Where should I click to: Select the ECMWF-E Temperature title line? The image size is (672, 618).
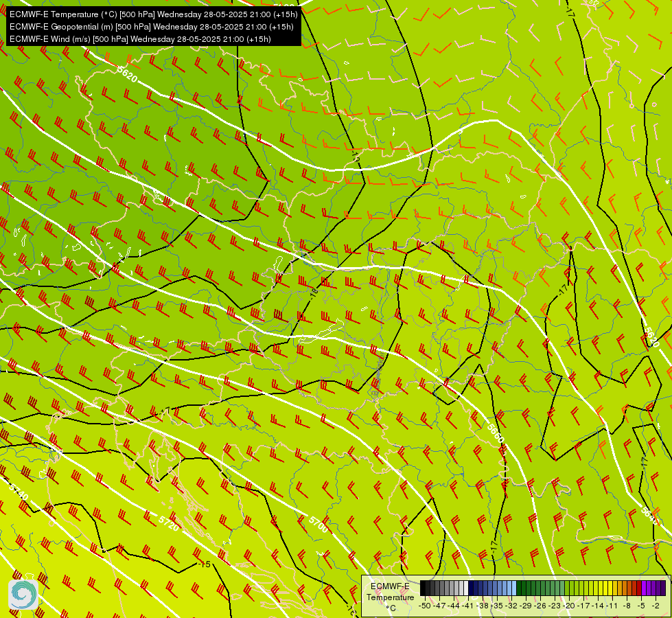(x=154, y=14)
